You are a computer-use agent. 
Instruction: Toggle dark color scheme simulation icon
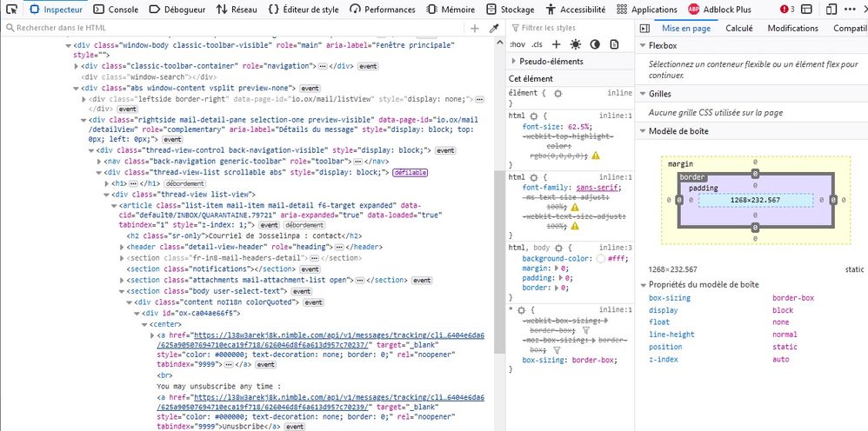[x=595, y=44]
